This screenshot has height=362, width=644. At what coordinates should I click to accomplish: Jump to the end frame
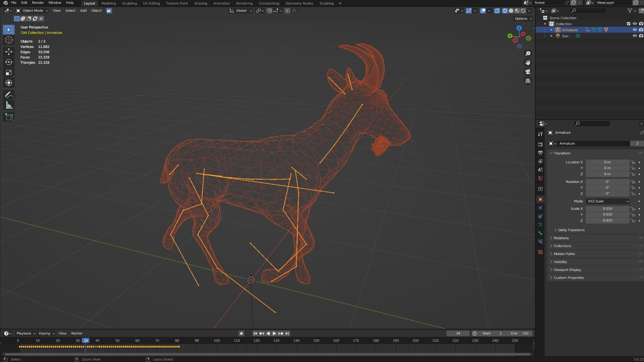287,334
